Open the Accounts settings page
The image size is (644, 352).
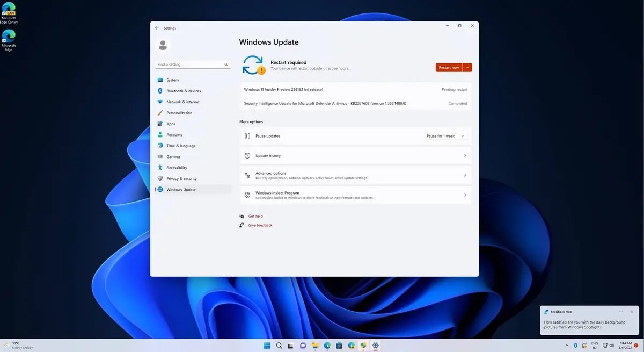pyautogui.click(x=174, y=134)
